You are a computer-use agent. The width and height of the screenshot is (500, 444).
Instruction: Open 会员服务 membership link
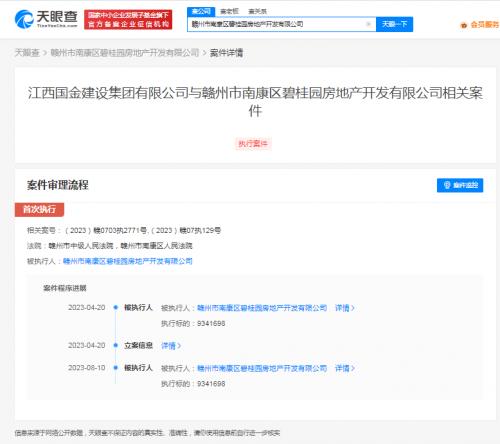485,25
